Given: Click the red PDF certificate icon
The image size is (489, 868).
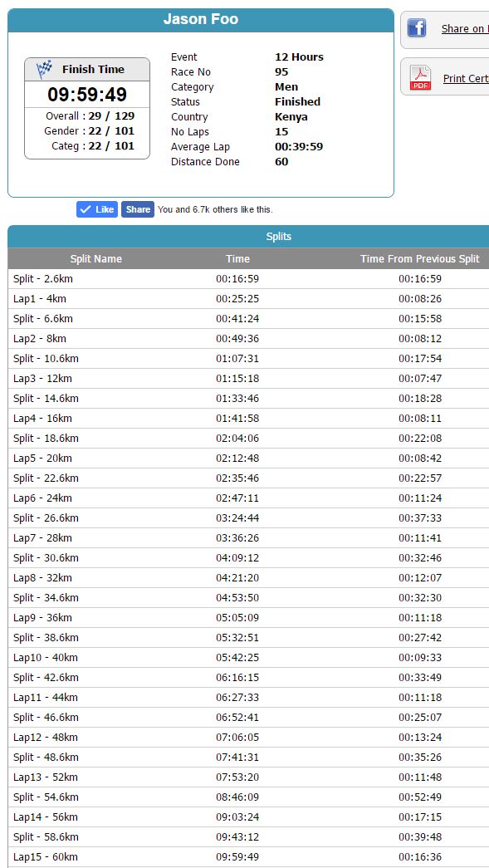Looking at the screenshot, I should click(420, 78).
